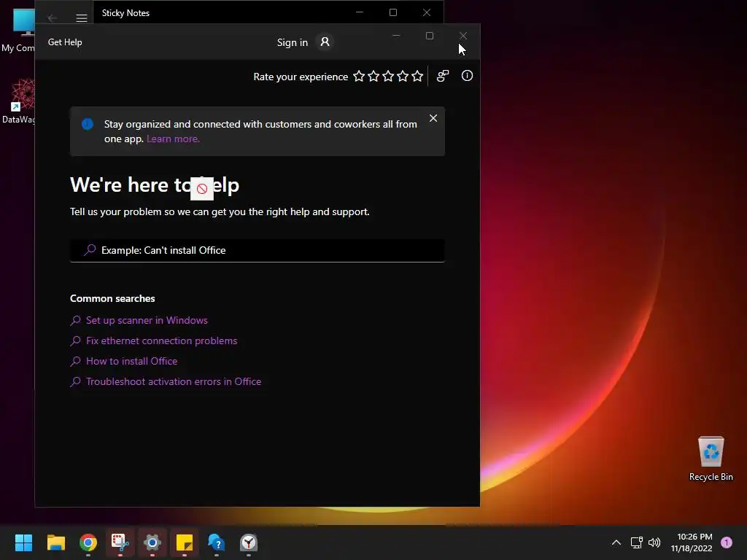Open the Clock app from taskbar
This screenshot has width=747, height=560.
pyautogui.click(x=249, y=542)
